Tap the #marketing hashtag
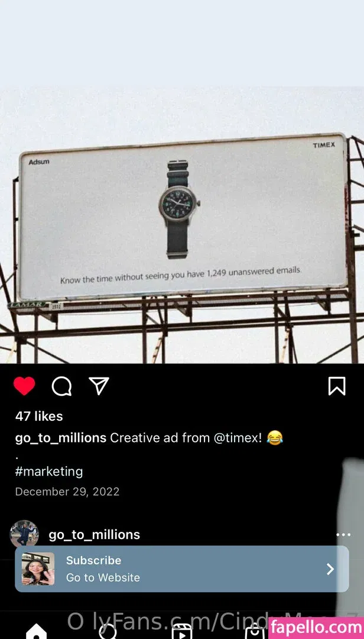 [x=49, y=472]
